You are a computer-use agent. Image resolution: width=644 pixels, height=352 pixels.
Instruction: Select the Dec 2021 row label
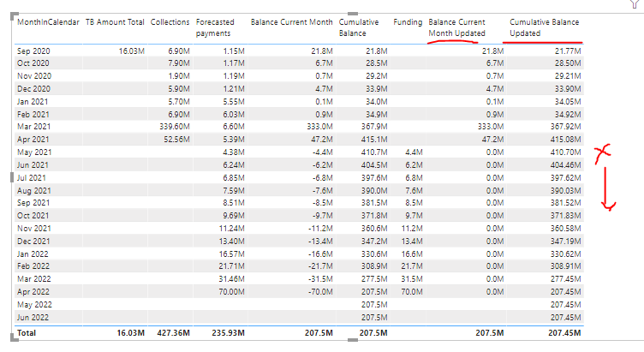pos(33,242)
